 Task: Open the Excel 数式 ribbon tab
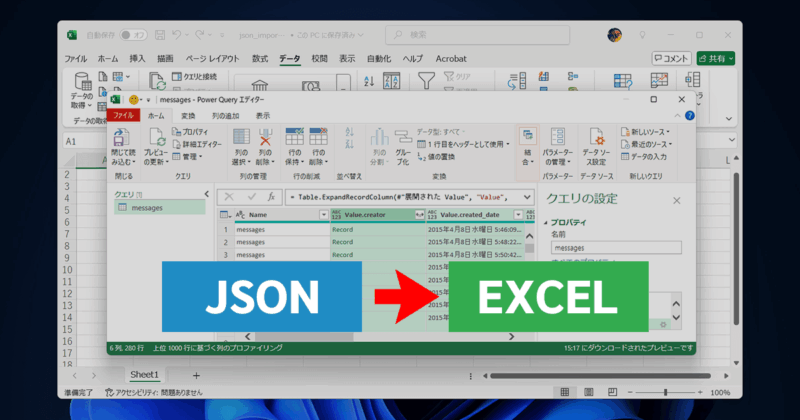tap(260, 59)
